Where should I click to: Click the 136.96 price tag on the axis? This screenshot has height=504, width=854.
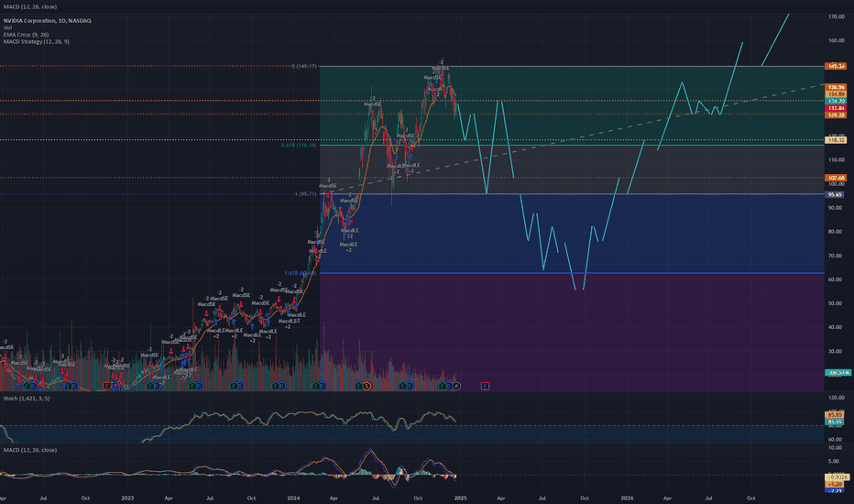(836, 87)
